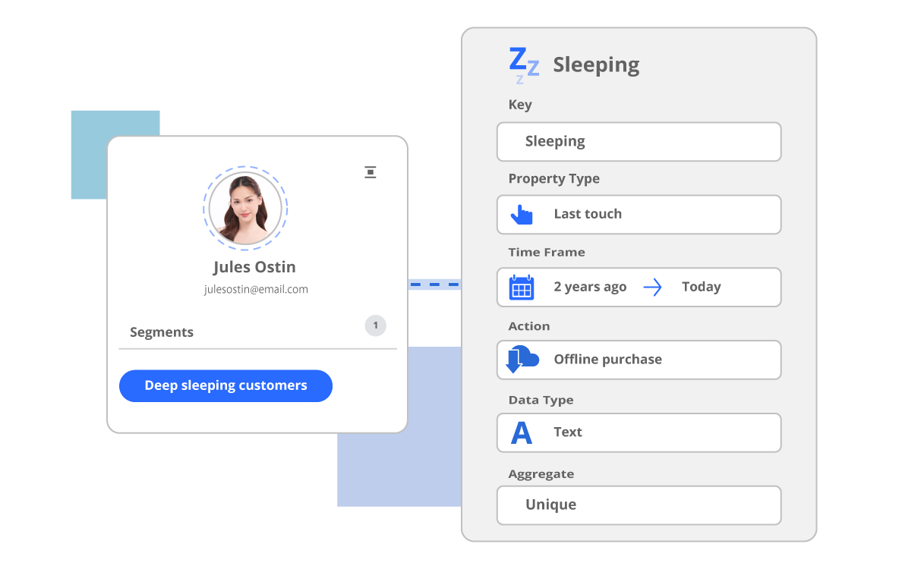The image size is (924, 569).
Task: Click the arrow between 2 years ago and Today
Action: coord(652,288)
